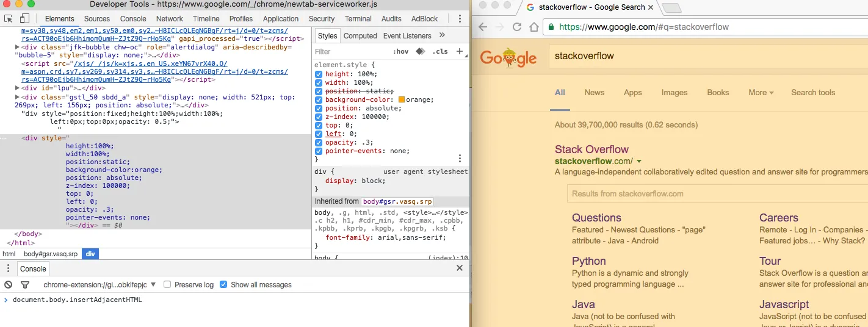Click the diamond-shaped icon next to :hov

click(x=420, y=52)
